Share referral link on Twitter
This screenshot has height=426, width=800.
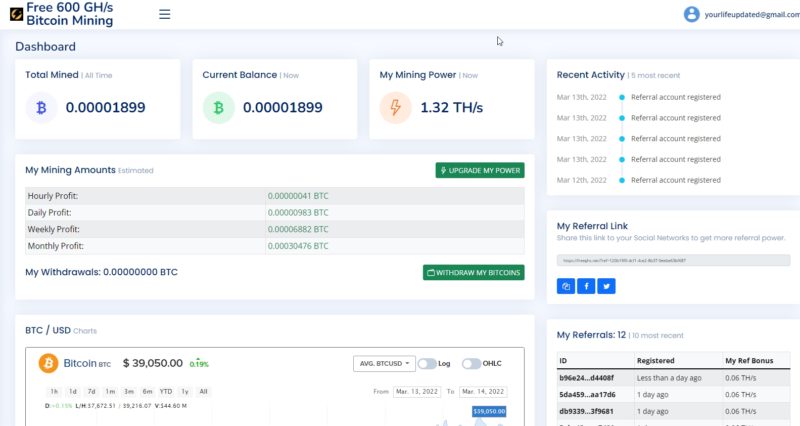pyautogui.click(x=605, y=286)
